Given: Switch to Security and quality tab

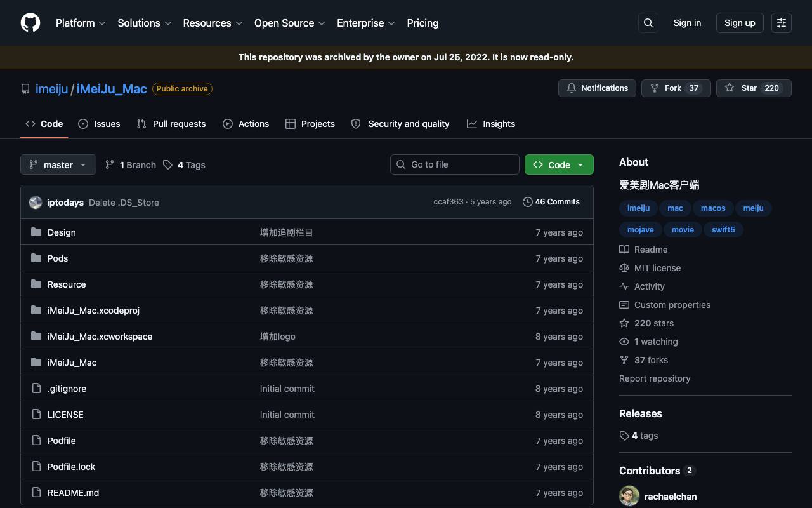Looking at the screenshot, I should click(x=400, y=124).
